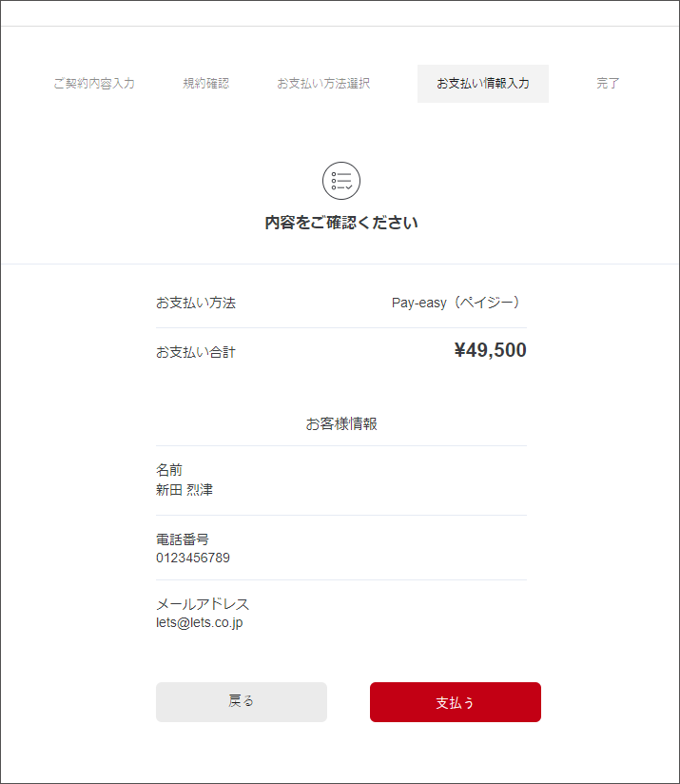
Task: Click the お客様情報 section heading
Action: coord(341,424)
